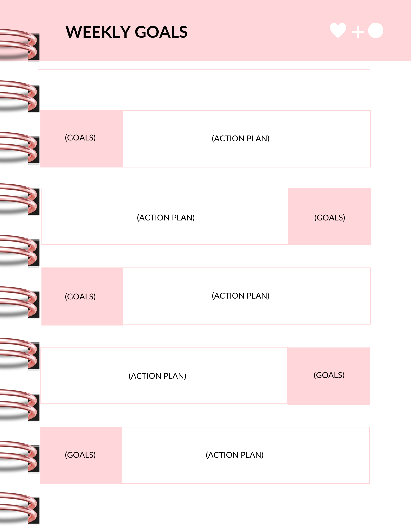Click the white circle icon
Viewport: 411px width, 532px height.
[376, 30]
